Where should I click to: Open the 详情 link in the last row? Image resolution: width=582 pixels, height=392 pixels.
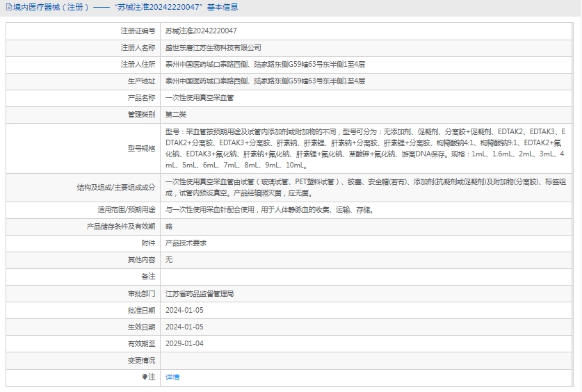pos(172,377)
